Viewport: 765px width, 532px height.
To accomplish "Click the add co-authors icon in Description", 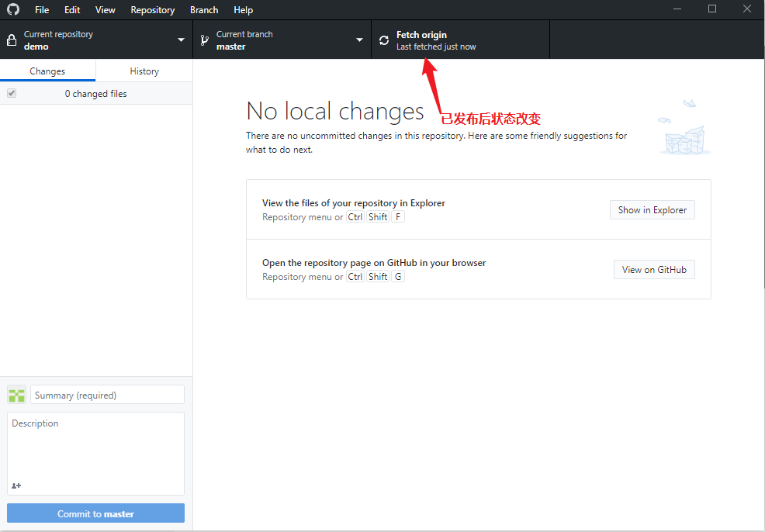I will [16, 485].
